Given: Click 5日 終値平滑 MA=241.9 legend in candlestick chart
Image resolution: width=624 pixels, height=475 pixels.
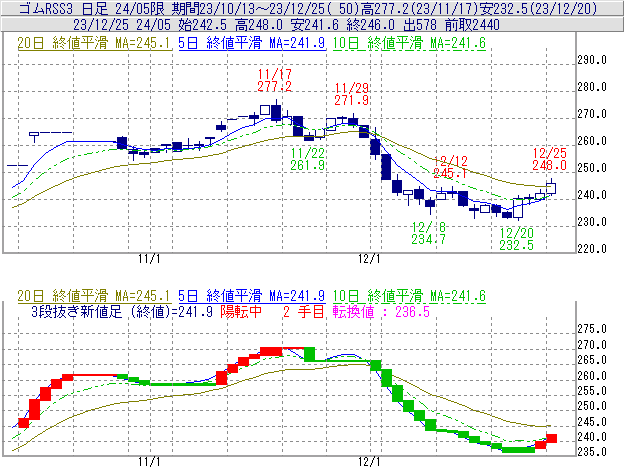Looking at the screenshot, I should [252, 43].
